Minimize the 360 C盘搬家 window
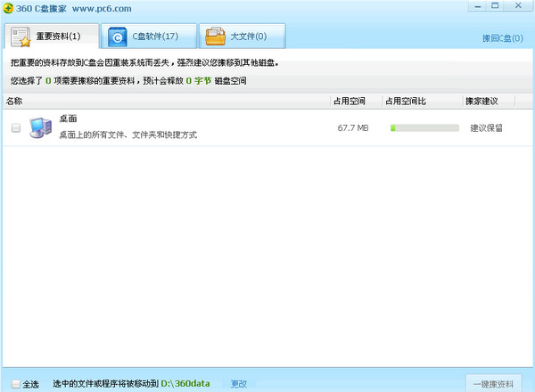Screen dimensions: 535x392 pyautogui.click(x=478, y=6)
